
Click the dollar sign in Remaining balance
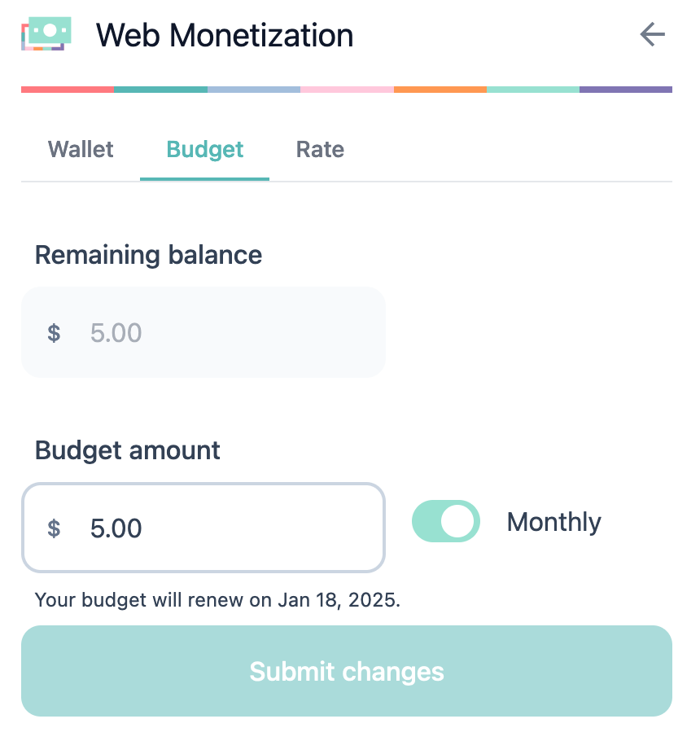54,332
